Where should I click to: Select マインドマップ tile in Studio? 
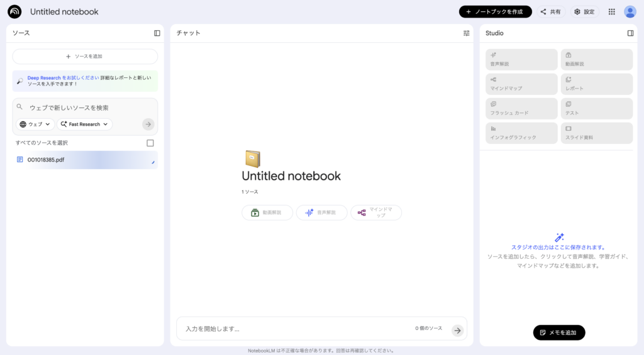521,84
